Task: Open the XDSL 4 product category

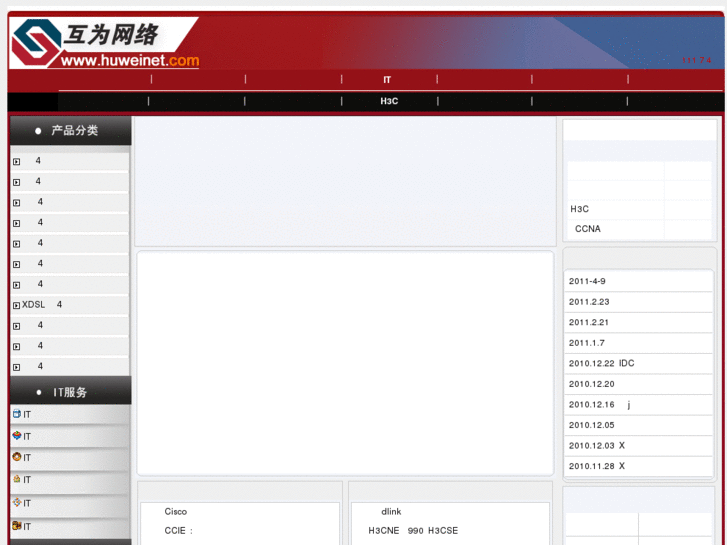Action: click(42, 304)
